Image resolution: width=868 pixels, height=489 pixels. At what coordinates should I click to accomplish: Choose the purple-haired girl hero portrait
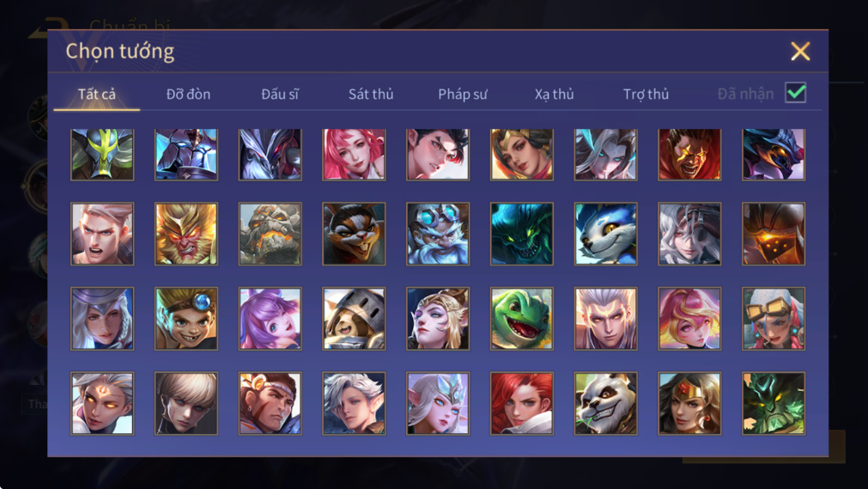(270, 319)
